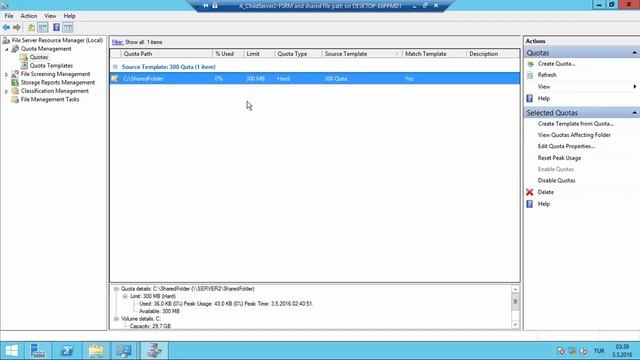Open Server Manager from the taskbar
Image resolution: width=640 pixels, height=360 pixels.
click(38, 351)
